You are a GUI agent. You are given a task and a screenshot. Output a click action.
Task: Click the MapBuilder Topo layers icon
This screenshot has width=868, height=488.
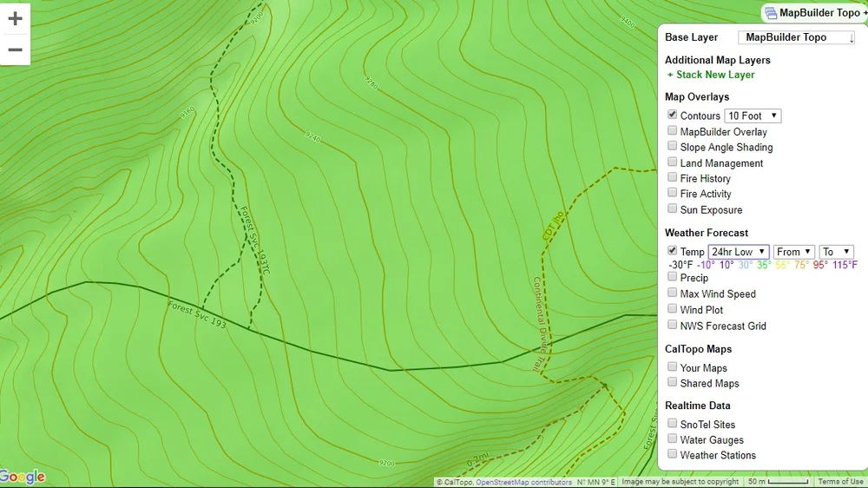tap(771, 13)
